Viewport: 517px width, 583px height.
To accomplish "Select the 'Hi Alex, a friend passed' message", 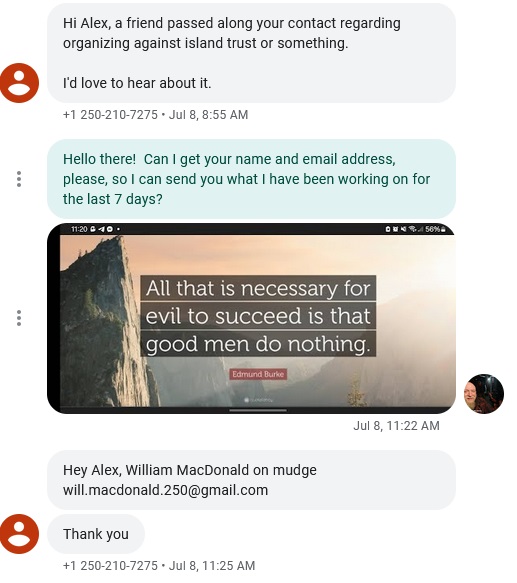I will 251,53.
